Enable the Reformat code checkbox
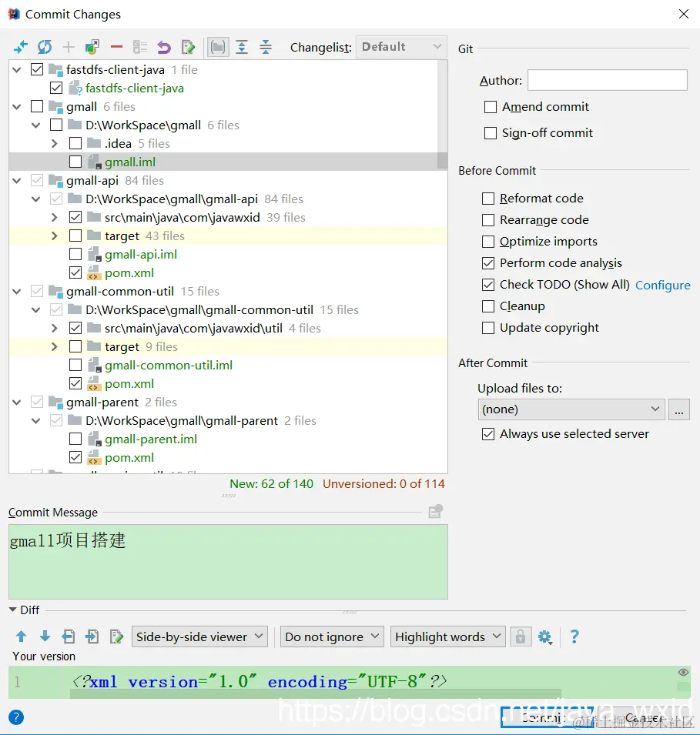Screen dimensions: 700x735 (x=488, y=199)
